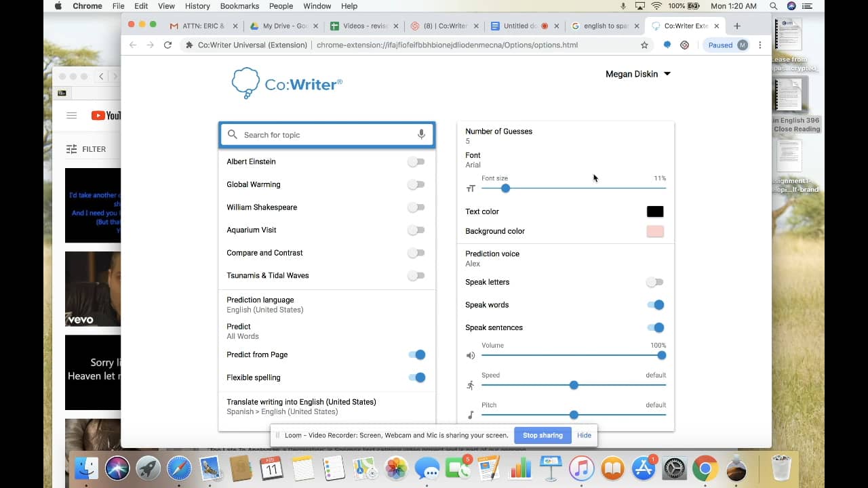Turn off Speak words
The width and height of the screenshot is (868, 488).
pyautogui.click(x=655, y=305)
